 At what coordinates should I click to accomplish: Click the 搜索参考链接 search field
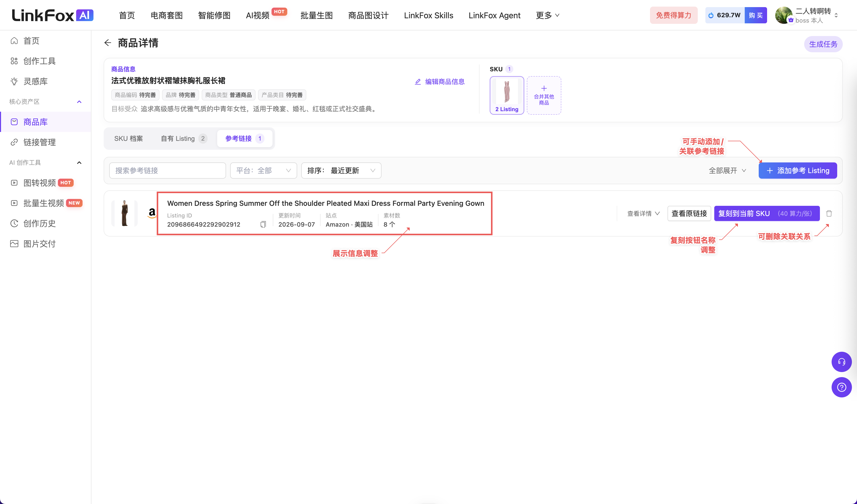(168, 171)
